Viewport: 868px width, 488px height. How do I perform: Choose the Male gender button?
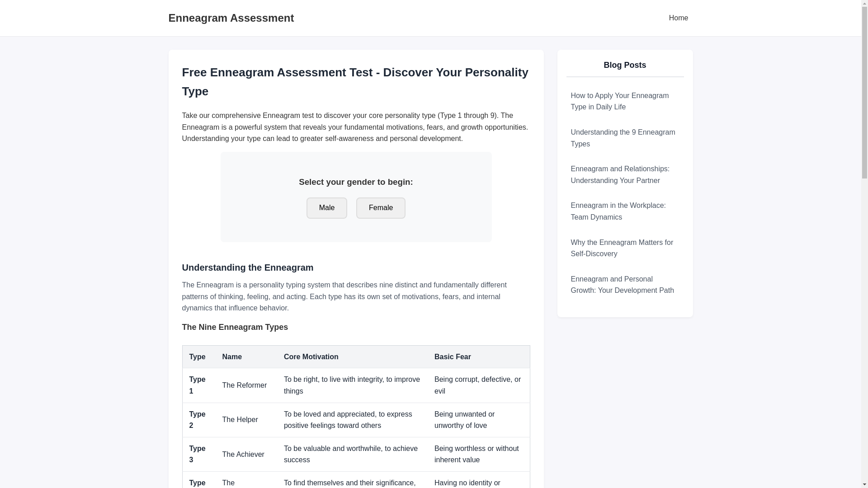tap(326, 208)
